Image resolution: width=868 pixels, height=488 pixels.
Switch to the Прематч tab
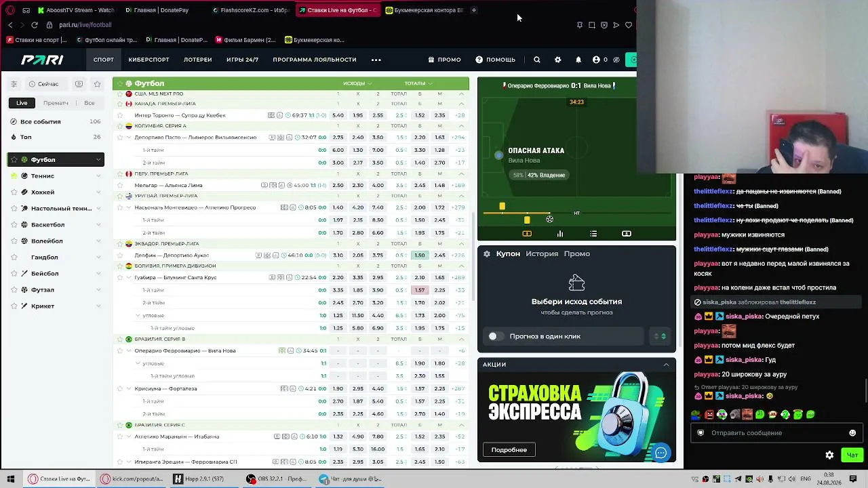point(56,103)
